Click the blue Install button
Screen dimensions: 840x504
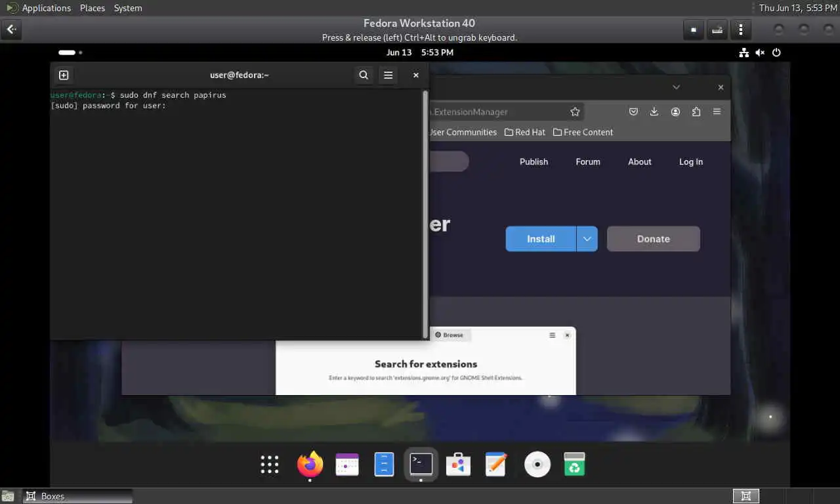tap(541, 239)
